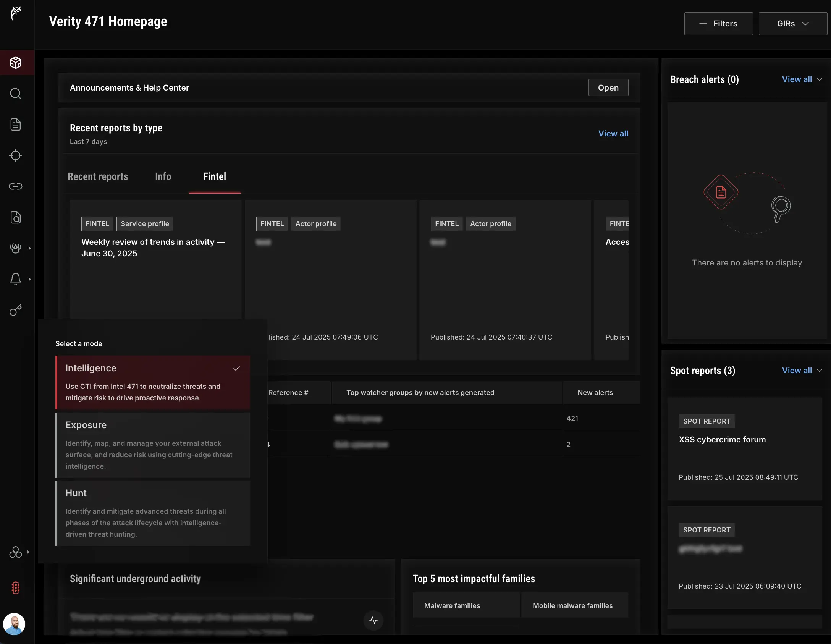This screenshot has width=831, height=644.
Task: Click the traffic light icon in sidebar
Action: [x=16, y=588]
